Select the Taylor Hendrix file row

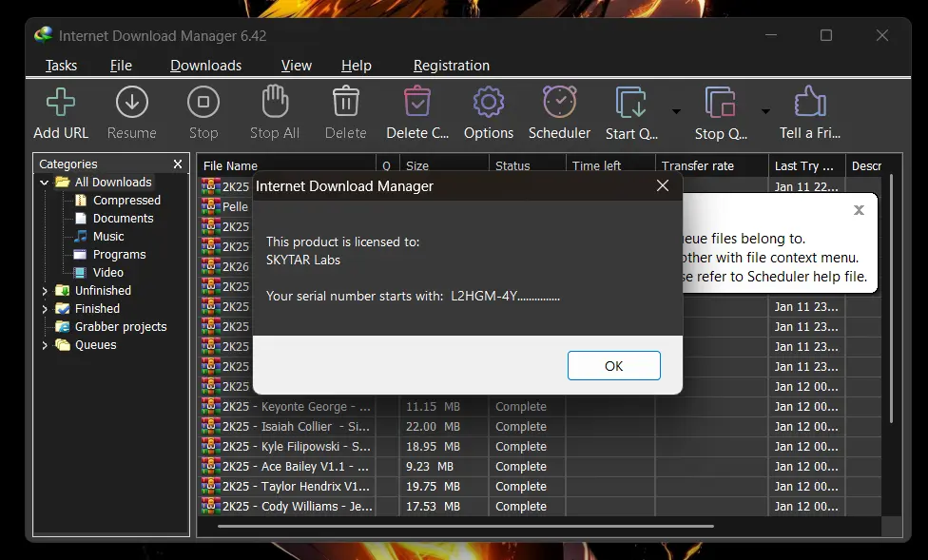click(538, 486)
